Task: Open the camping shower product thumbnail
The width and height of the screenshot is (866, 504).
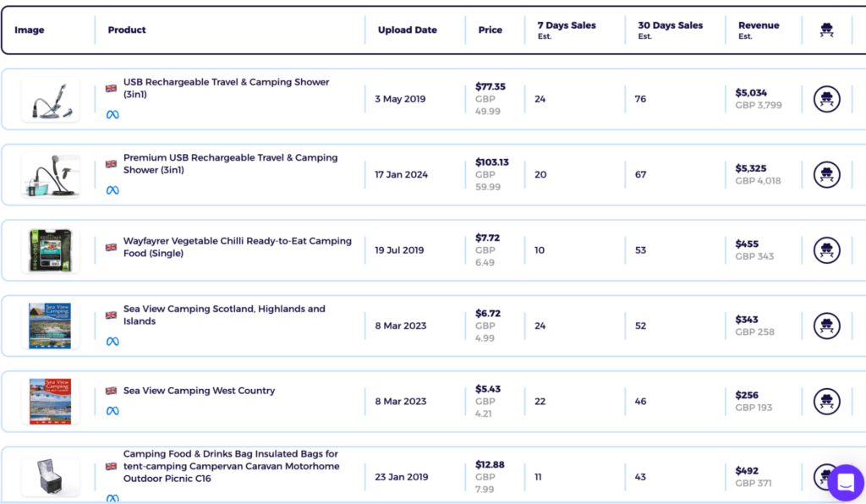Action: click(x=50, y=98)
